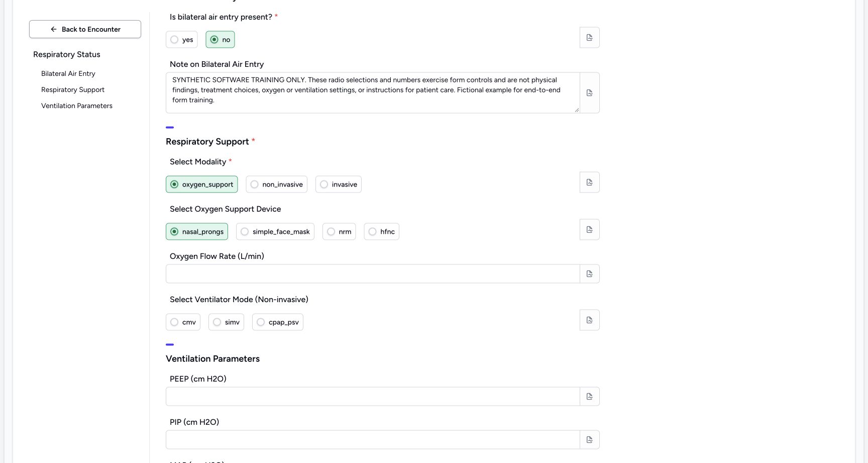Click note icon next to Select Modality options
The height and width of the screenshot is (463, 868).
(x=589, y=182)
